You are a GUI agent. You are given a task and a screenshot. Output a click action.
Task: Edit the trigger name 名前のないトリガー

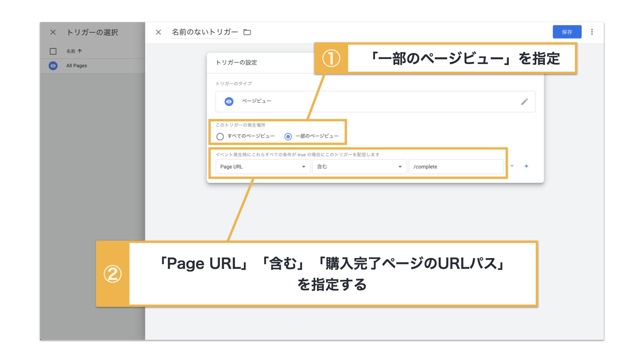[x=205, y=32]
